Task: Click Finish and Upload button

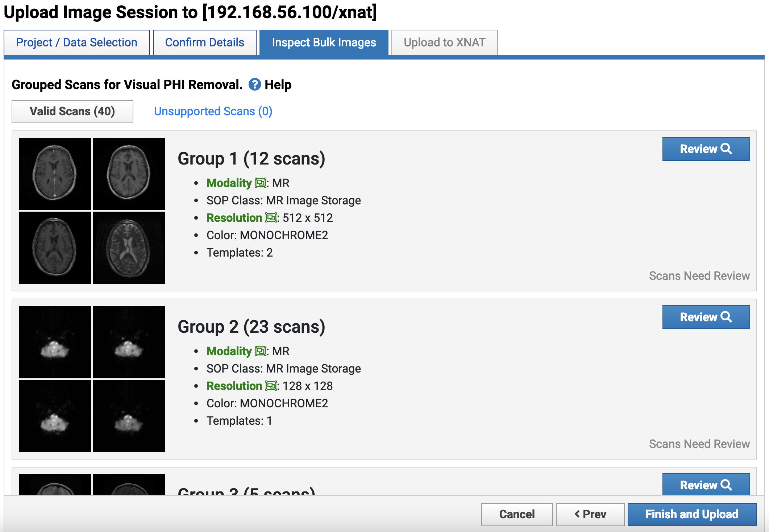Action: tap(691, 514)
